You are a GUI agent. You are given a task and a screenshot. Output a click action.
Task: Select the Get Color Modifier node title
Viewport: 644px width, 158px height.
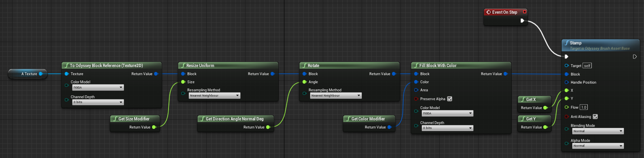click(x=368, y=119)
